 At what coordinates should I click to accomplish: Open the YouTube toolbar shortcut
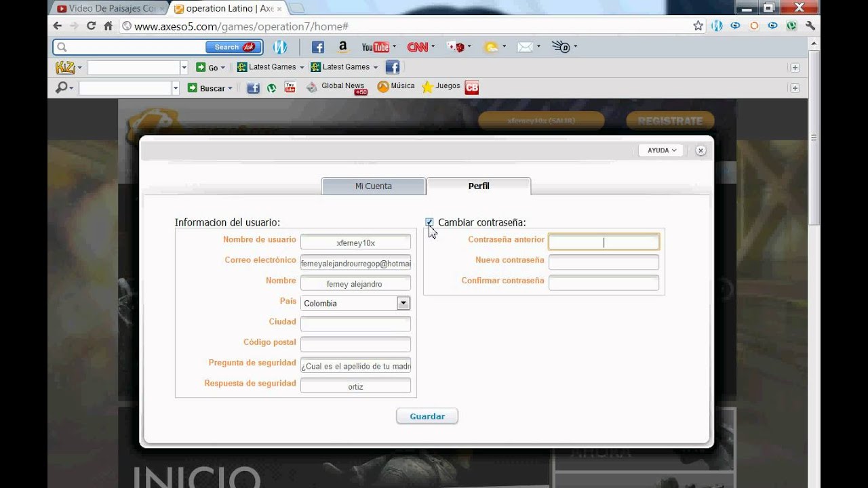tap(375, 47)
